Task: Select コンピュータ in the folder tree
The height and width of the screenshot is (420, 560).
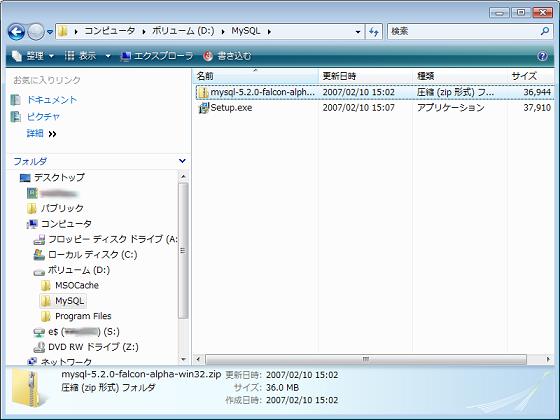Action: pyautogui.click(x=66, y=224)
